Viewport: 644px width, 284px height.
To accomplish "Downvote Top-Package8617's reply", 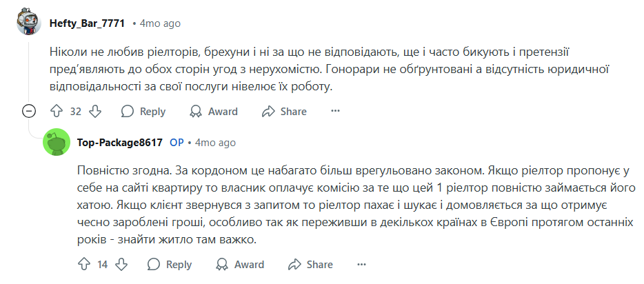I will tap(122, 265).
